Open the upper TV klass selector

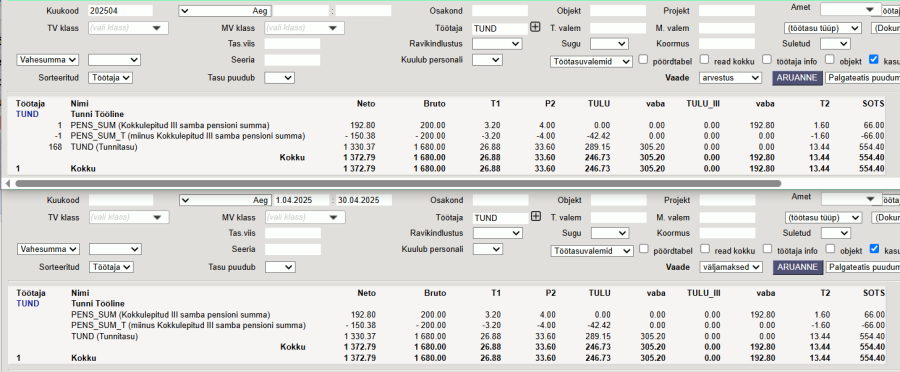pyautogui.click(x=128, y=28)
